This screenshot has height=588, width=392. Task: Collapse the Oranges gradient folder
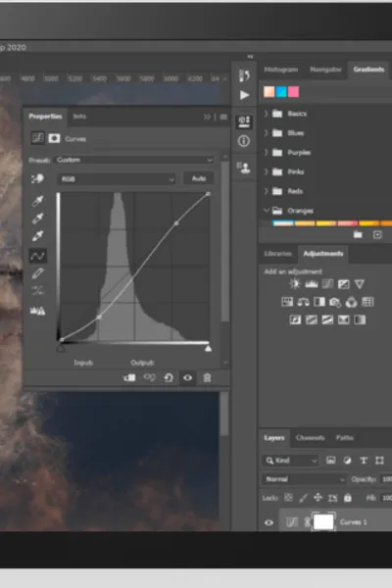click(x=267, y=211)
